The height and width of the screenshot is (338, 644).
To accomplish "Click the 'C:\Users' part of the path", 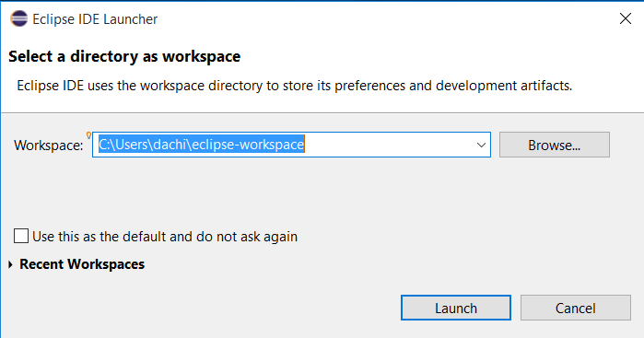I will click(123, 145).
